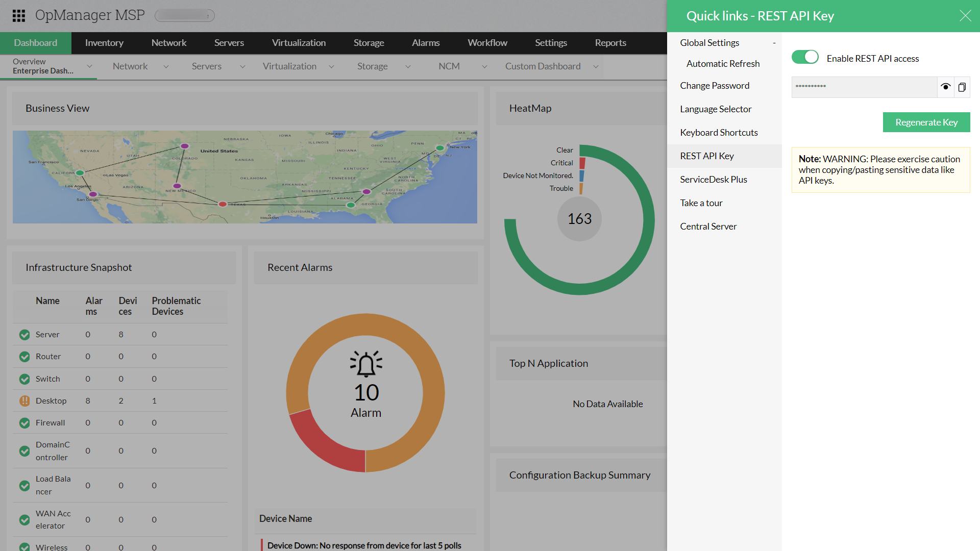Click the Server green check status icon
Screen dimensions: 980x551
click(x=24, y=335)
